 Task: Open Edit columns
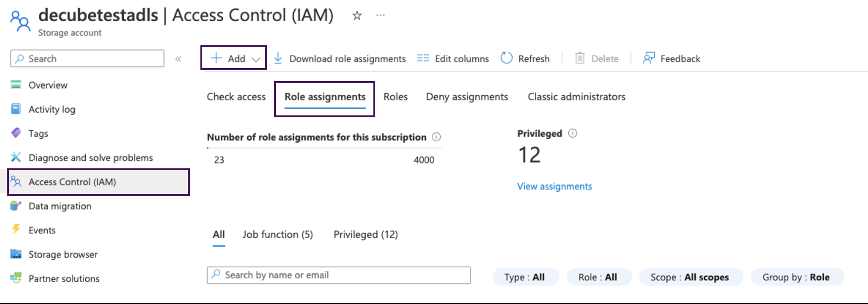(x=453, y=59)
